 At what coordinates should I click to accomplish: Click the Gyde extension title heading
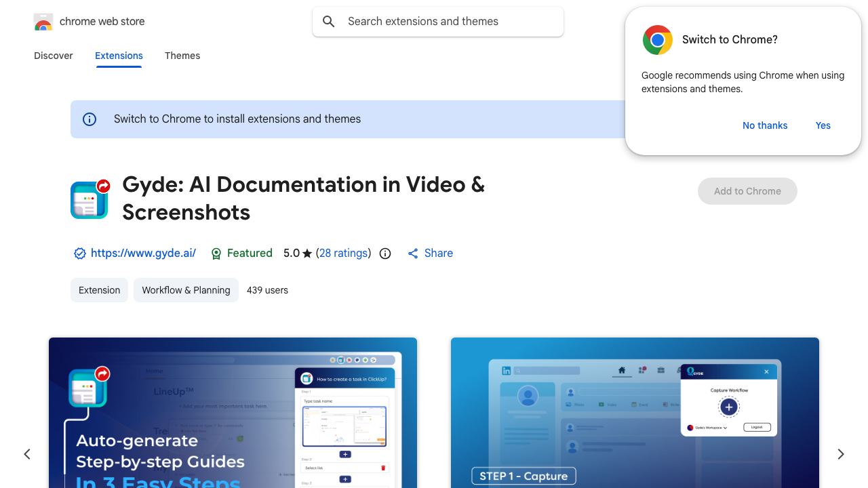point(303,199)
